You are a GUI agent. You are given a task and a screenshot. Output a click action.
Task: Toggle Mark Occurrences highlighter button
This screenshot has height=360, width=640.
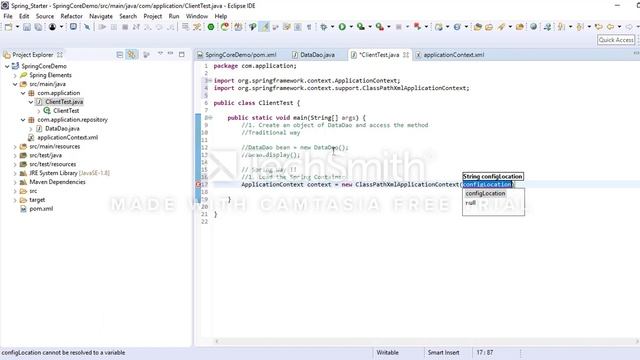pos(264,27)
